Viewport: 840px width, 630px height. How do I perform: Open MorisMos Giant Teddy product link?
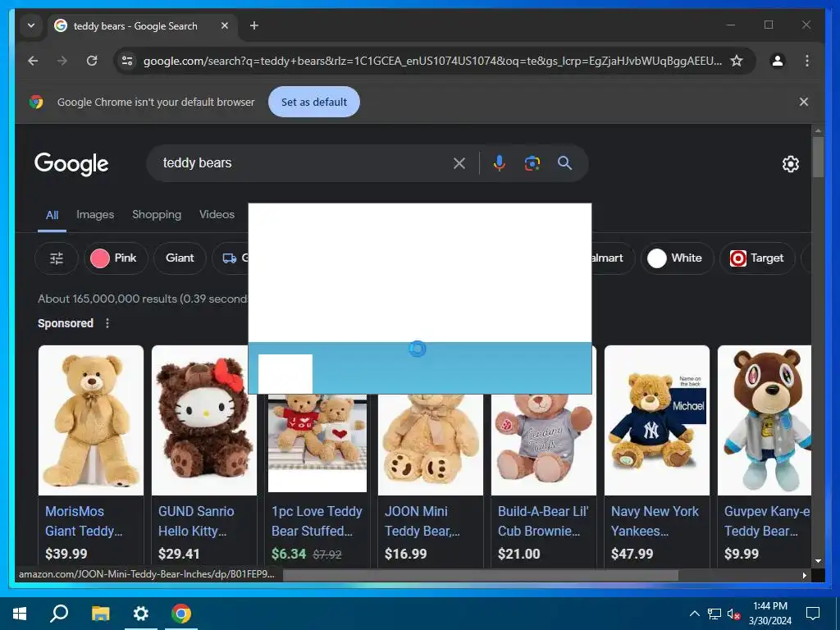[x=84, y=521]
